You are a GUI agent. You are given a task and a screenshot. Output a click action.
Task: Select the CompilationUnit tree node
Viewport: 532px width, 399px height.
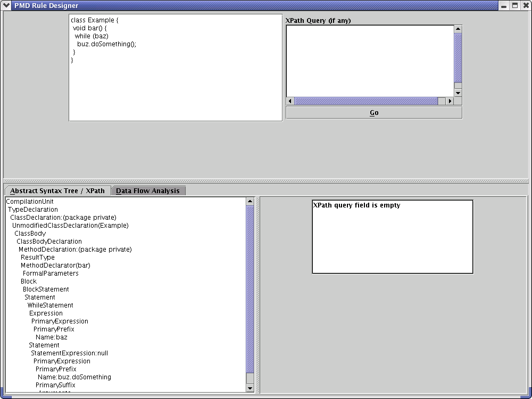click(x=30, y=202)
